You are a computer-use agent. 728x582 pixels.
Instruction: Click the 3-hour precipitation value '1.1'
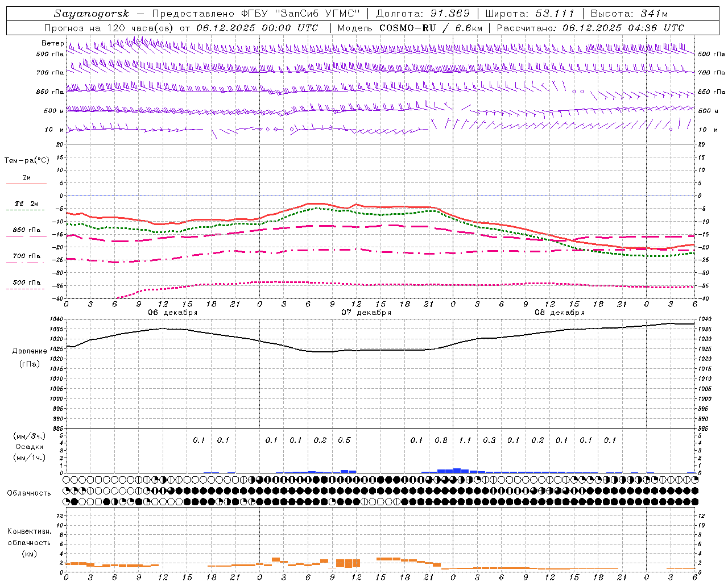pos(465,440)
